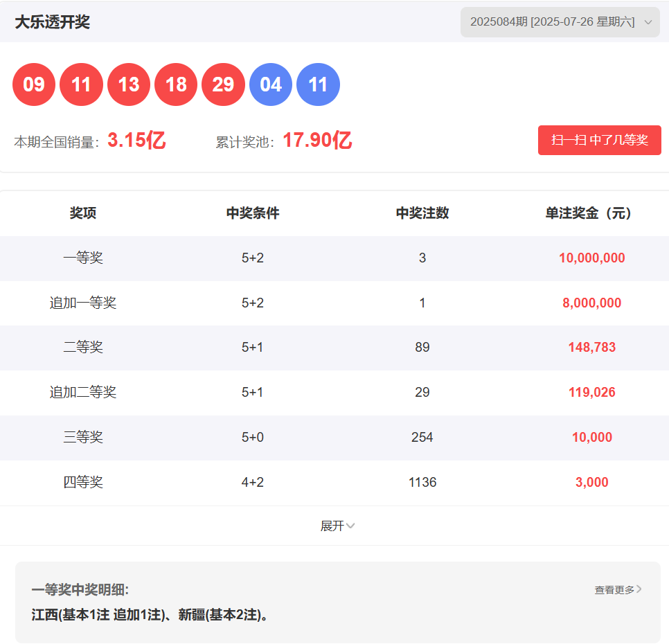Screen dimensions: 669x644
Task: Click the red ball number 09
Action: [34, 84]
